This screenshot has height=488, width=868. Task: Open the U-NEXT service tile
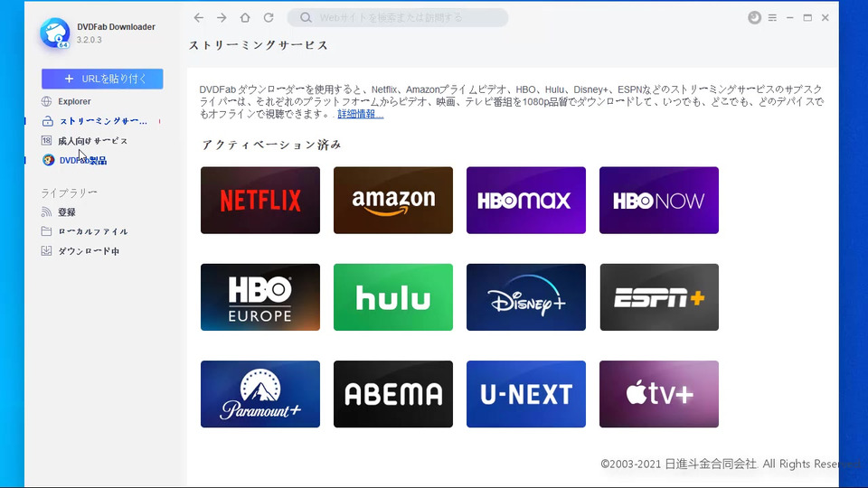pyautogui.click(x=526, y=394)
